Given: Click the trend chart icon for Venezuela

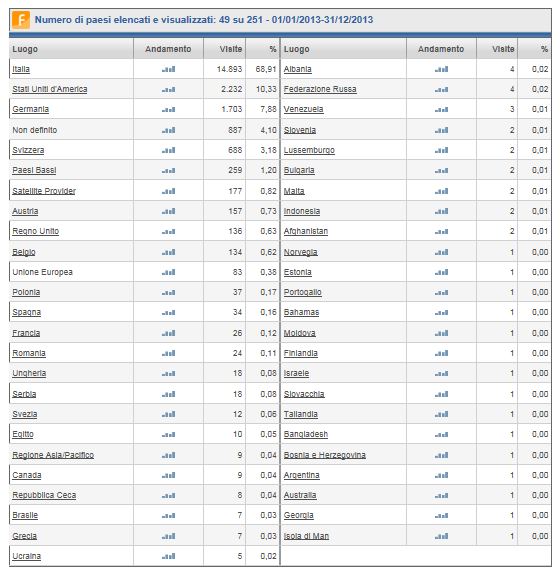Looking at the screenshot, I should [442, 109].
